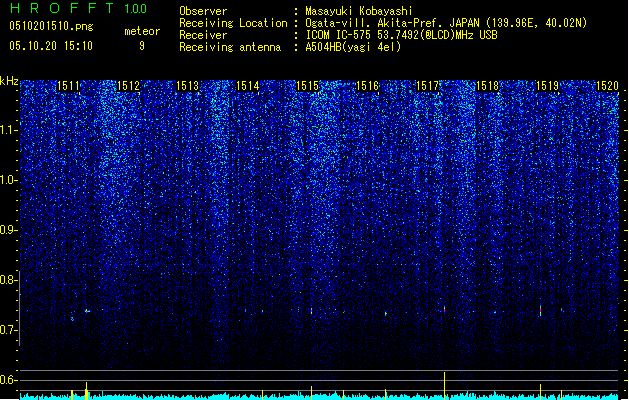Screen dimensions: 629x400
Task: Click the 1516 time marker
Action: 368,86
